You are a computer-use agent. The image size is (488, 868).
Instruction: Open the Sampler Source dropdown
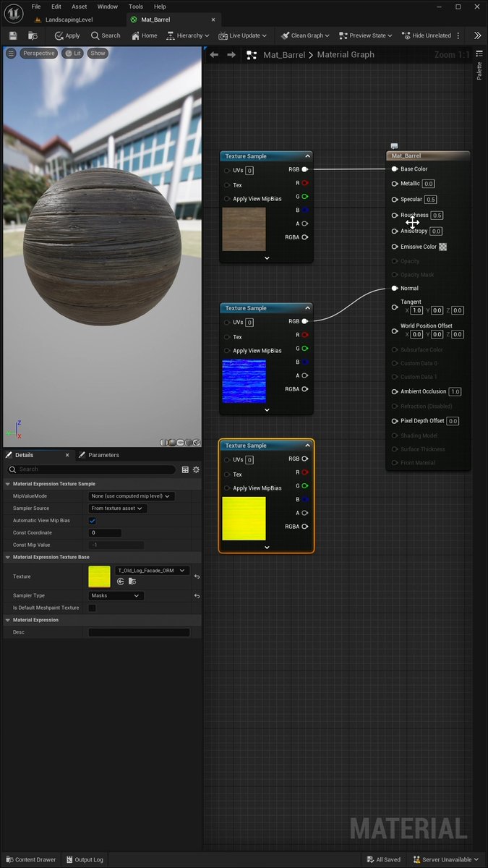click(118, 509)
